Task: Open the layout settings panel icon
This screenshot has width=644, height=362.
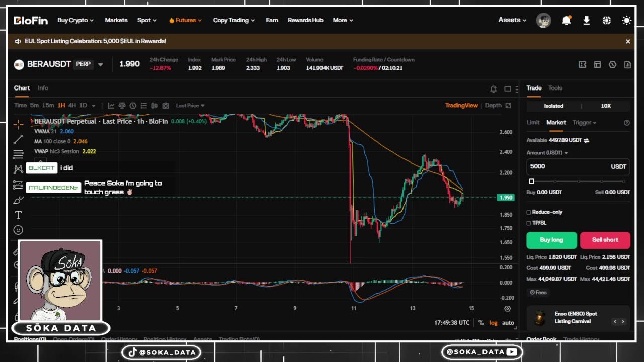Action: [598, 65]
